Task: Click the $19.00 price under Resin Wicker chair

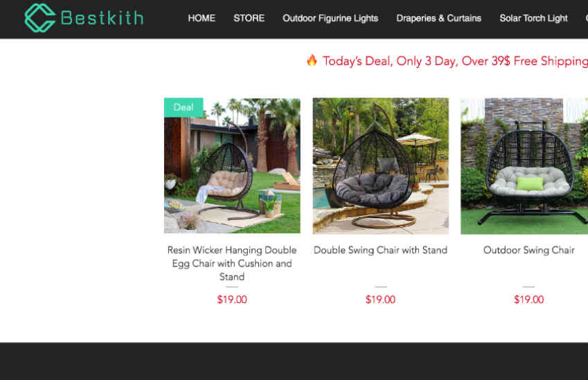Action: [232, 300]
